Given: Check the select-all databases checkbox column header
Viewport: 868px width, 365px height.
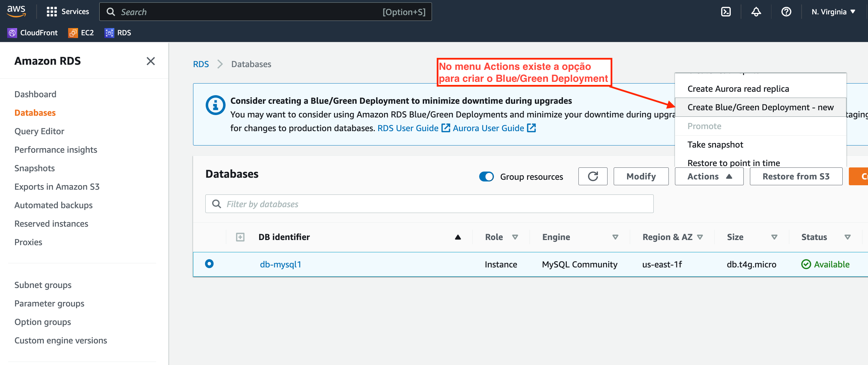Looking at the screenshot, I should pos(241,237).
